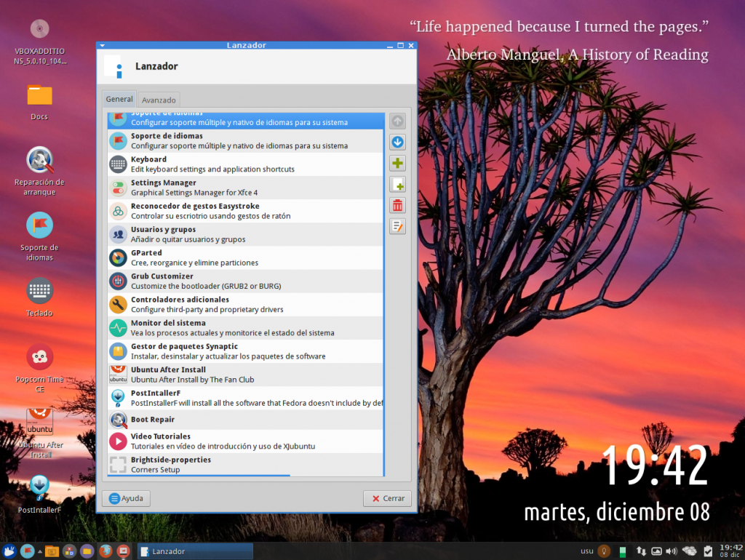
Task: Open Teclado desktop icon
Action: (39, 290)
